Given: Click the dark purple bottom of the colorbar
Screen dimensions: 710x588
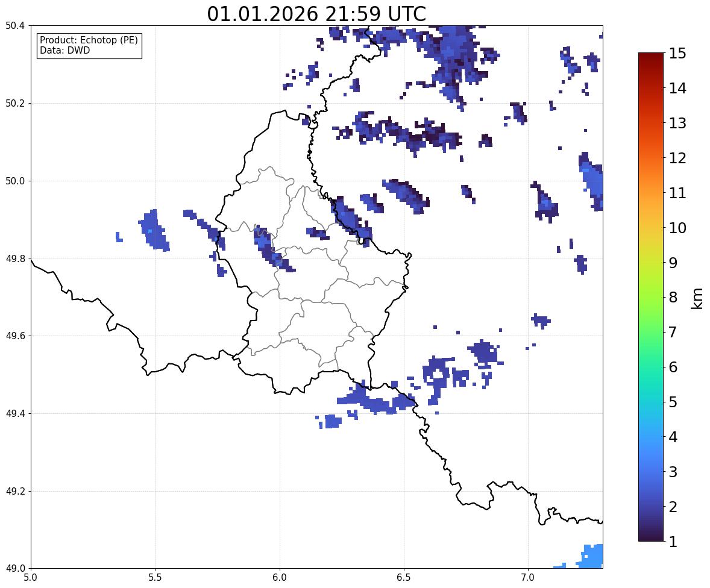Looking at the screenshot, I should click(x=651, y=535).
